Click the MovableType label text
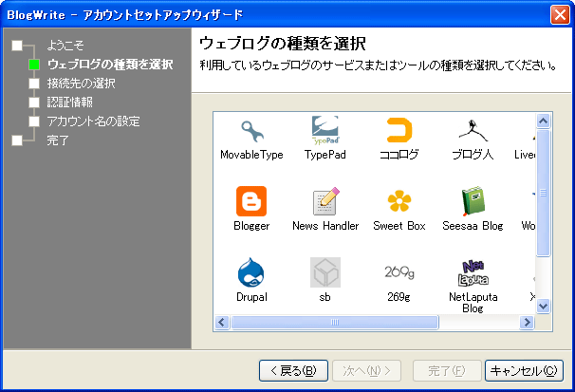The height and width of the screenshot is (392, 575). [251, 155]
